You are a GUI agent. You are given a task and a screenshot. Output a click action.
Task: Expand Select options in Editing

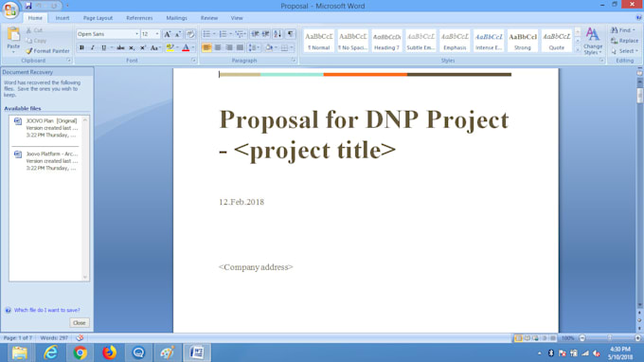(x=624, y=51)
